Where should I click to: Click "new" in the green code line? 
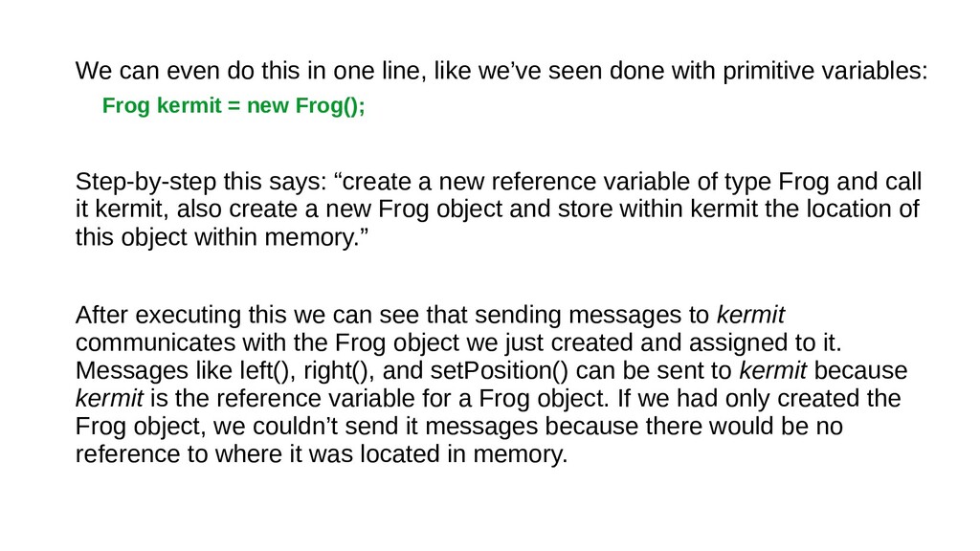(268, 105)
